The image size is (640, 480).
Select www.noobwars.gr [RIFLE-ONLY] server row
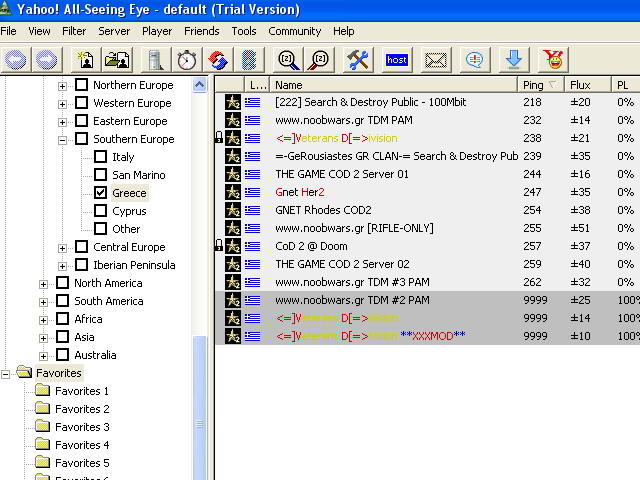[x=427, y=228]
